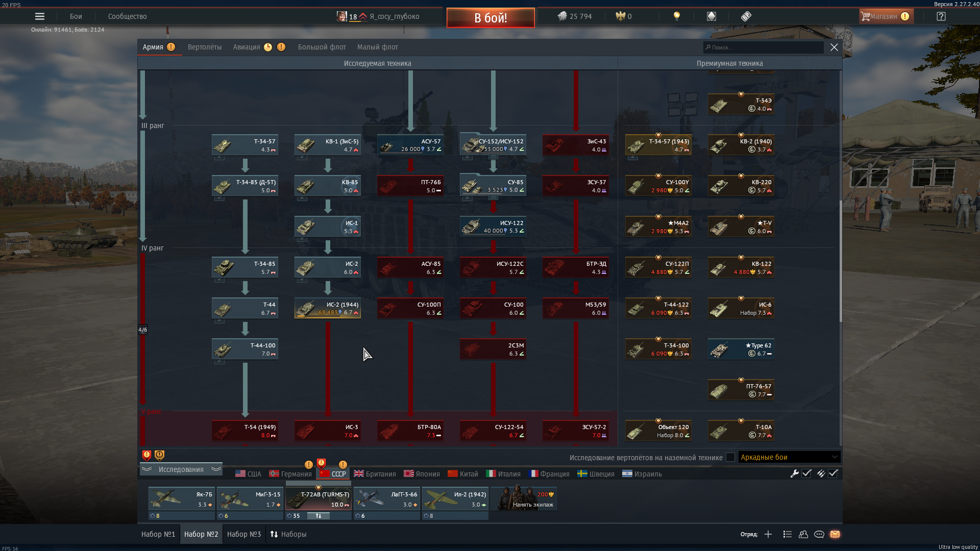Image resolution: width=980 pixels, height=551 pixels.
Task: Click the Армия tab alert badge
Action: [x=171, y=47]
